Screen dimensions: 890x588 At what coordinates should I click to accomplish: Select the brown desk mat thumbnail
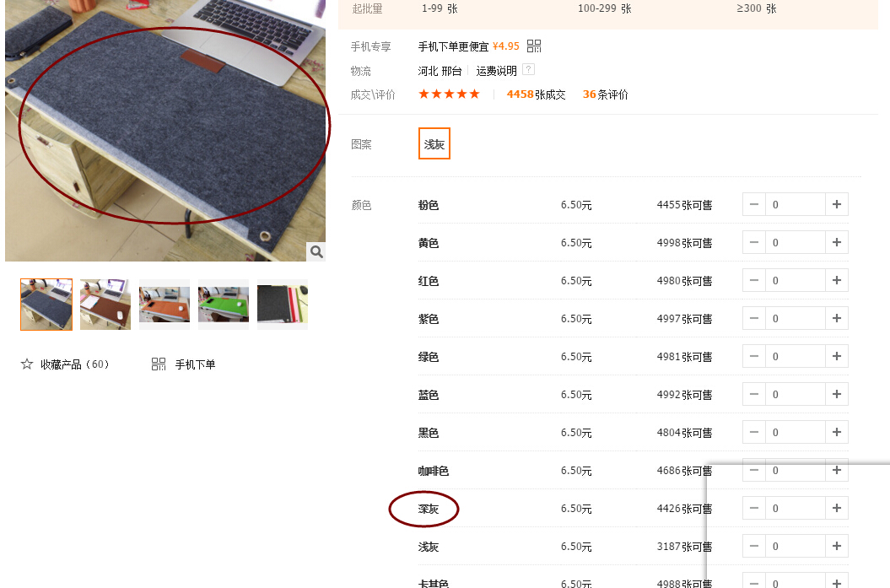click(105, 305)
